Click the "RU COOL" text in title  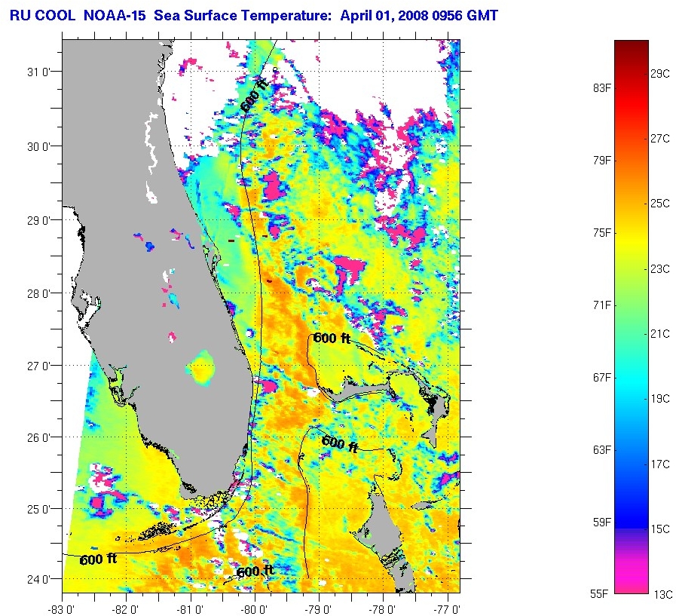click(44, 16)
